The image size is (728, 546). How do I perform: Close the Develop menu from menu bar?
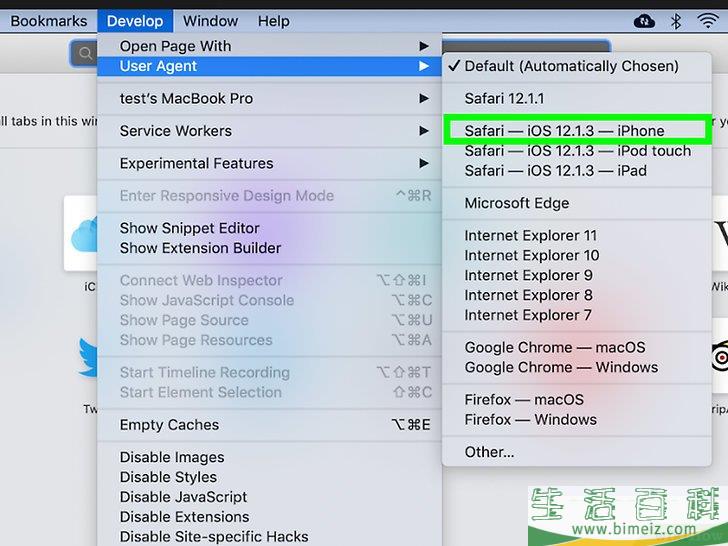tap(135, 21)
